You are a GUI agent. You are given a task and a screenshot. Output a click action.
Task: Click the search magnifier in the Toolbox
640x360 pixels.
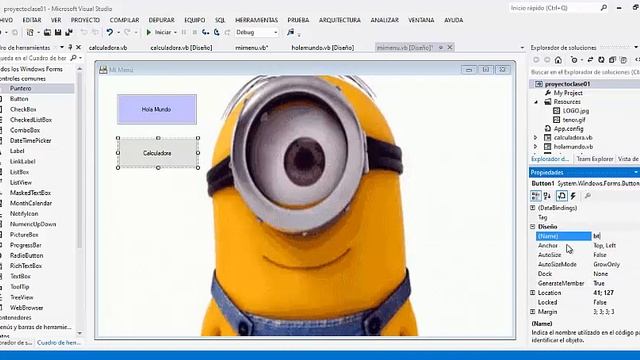(x=73, y=58)
